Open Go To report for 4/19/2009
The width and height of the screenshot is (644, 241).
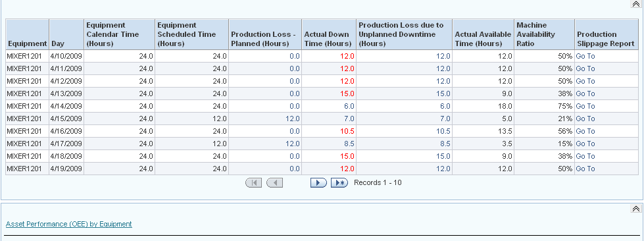click(585, 169)
